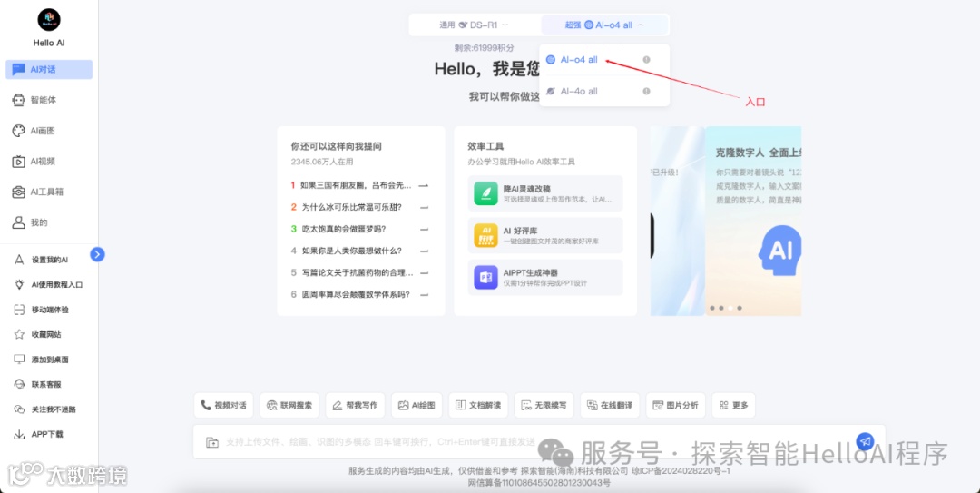
Task: Click 效率工具 section heading
Action: 485,146
